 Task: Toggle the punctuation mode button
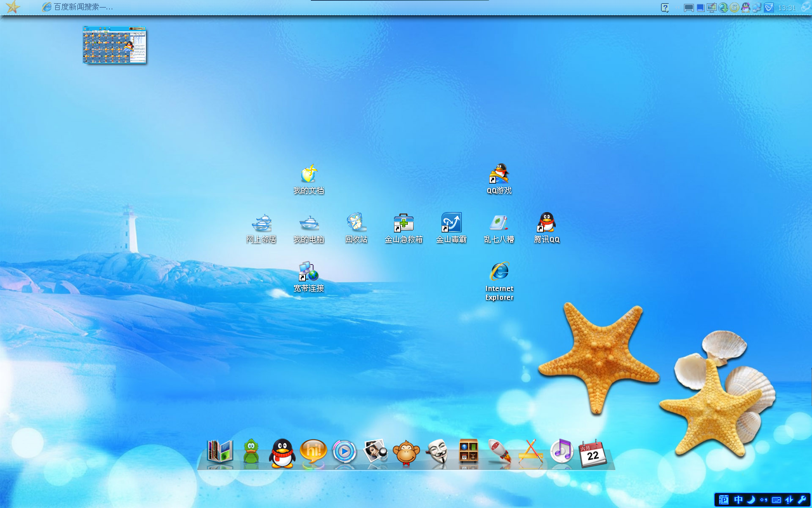coord(764,500)
